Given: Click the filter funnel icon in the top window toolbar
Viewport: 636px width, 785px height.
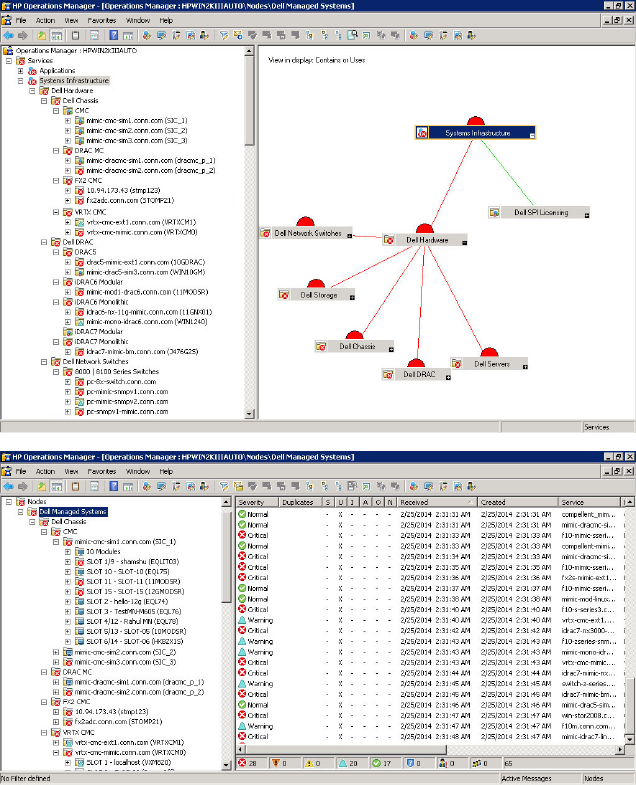Looking at the screenshot, I should tap(224, 36).
